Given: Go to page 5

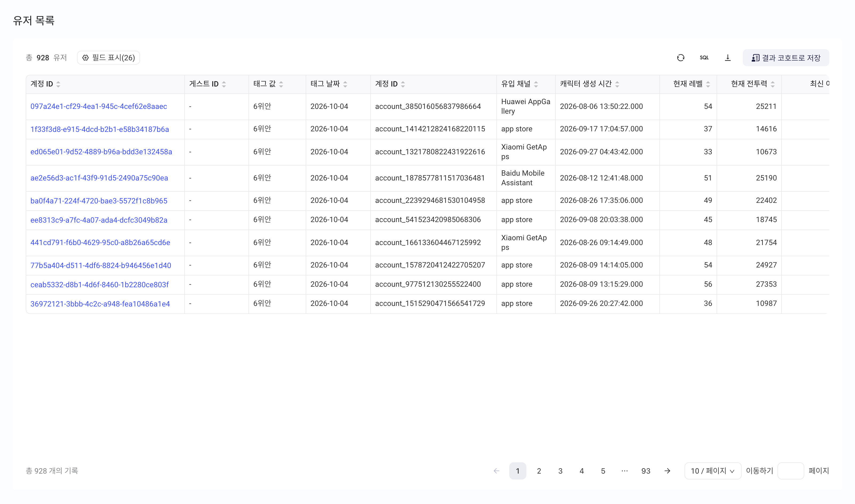Looking at the screenshot, I should pyautogui.click(x=603, y=471).
